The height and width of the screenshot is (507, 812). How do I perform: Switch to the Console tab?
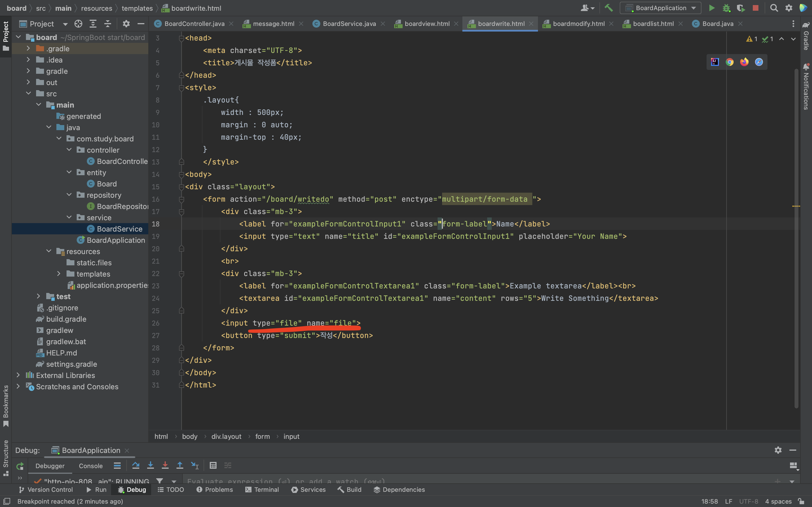pos(91,466)
